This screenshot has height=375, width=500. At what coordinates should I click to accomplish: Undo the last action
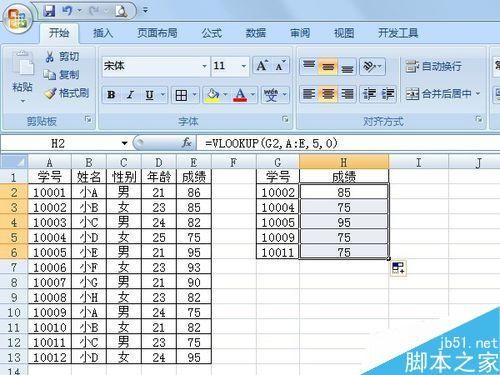tap(67, 11)
